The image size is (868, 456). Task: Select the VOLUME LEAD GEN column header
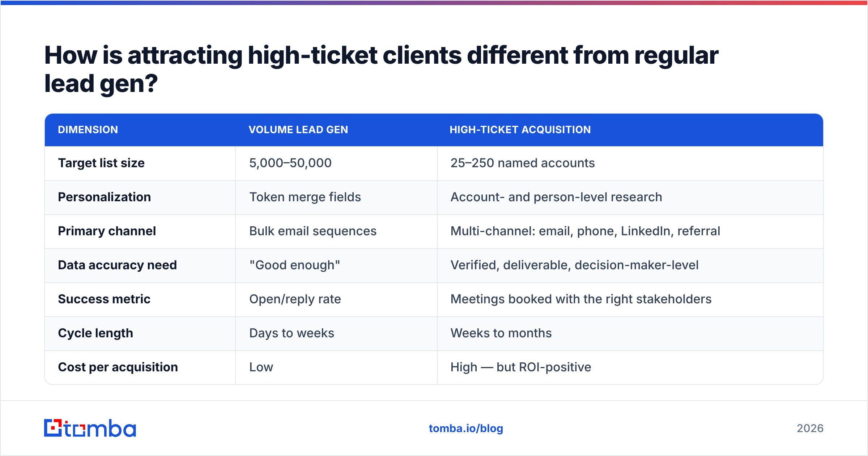pos(298,130)
